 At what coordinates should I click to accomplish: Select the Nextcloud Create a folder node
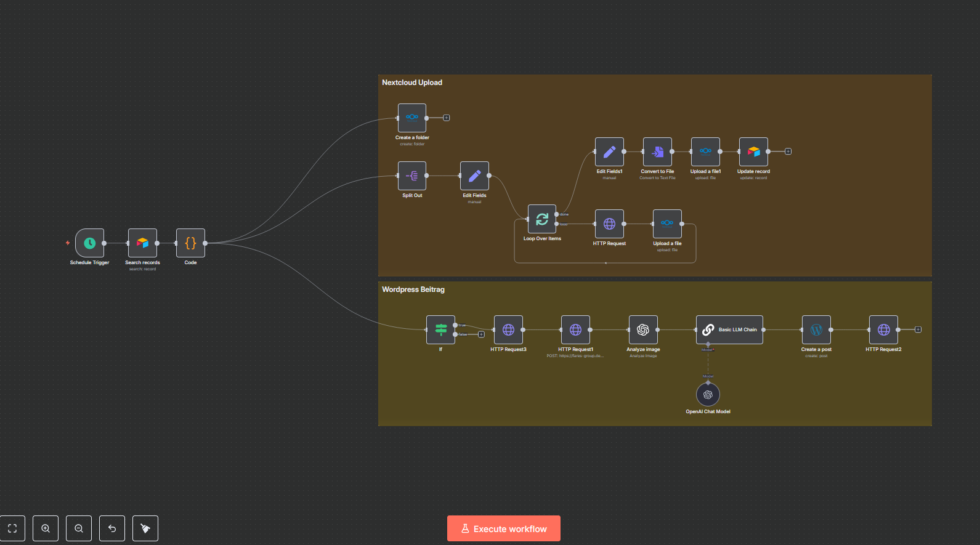pos(412,118)
